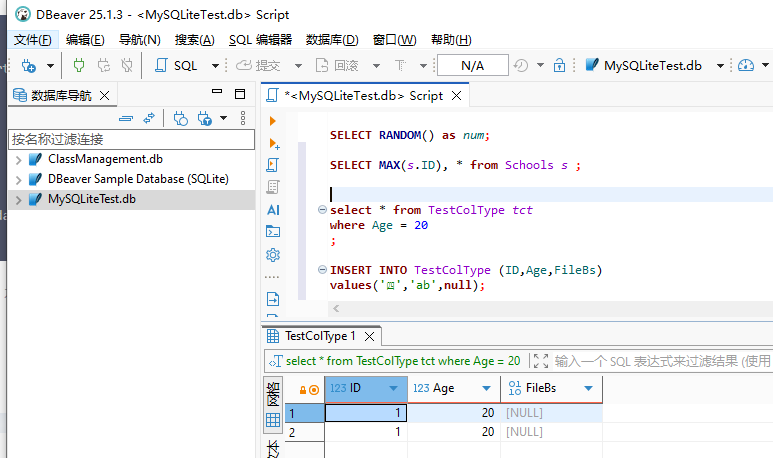The image size is (773, 458).
Task: Click the lock read-only icon
Action: pyautogui.click(x=559, y=66)
